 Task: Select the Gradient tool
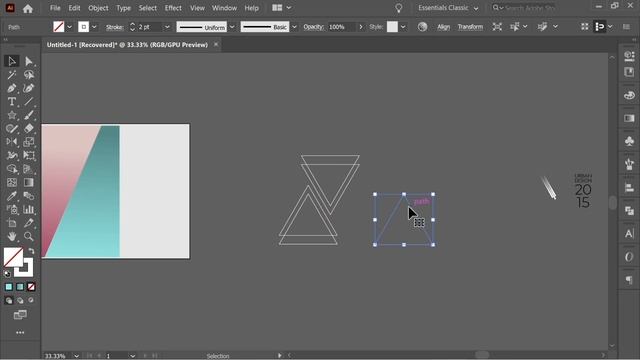29,182
